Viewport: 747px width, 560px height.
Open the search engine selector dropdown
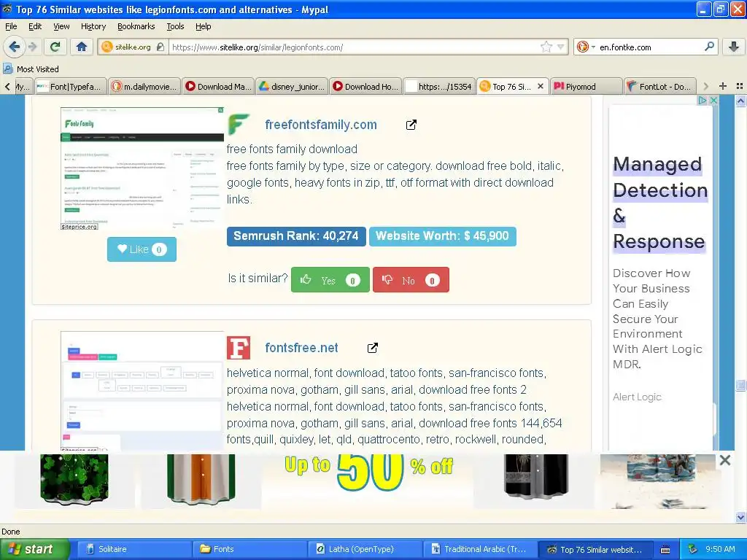(586, 47)
